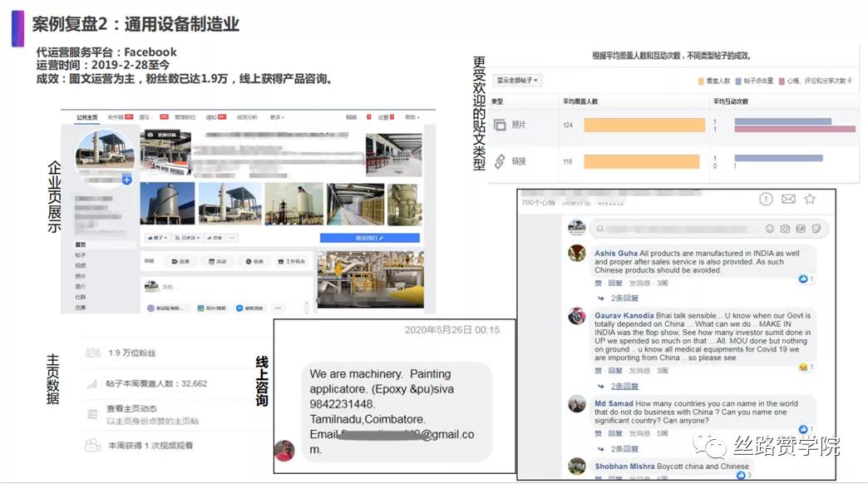Screen dimensions: 868x484
Task: Click the 照片 photo type icon in insights
Action: click(x=500, y=125)
